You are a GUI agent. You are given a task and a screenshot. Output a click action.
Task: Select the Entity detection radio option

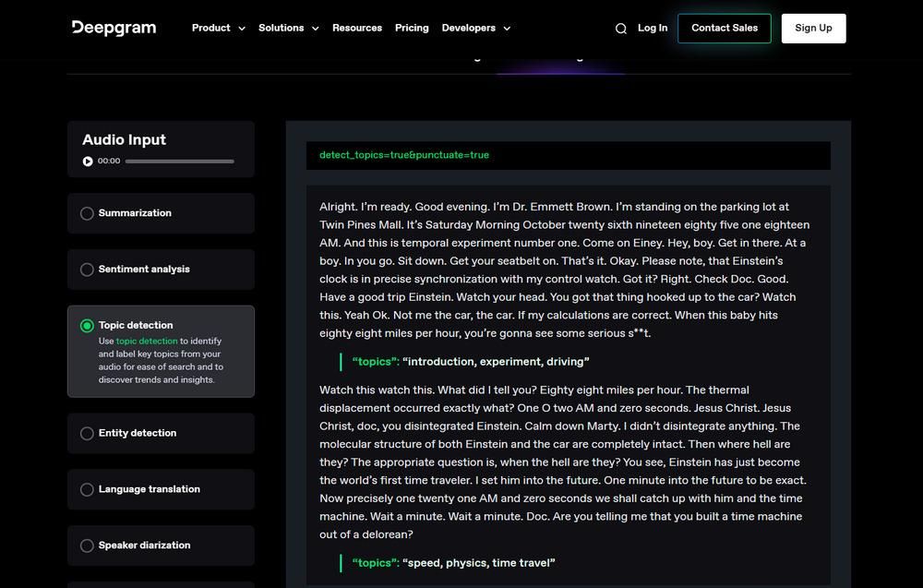point(87,434)
